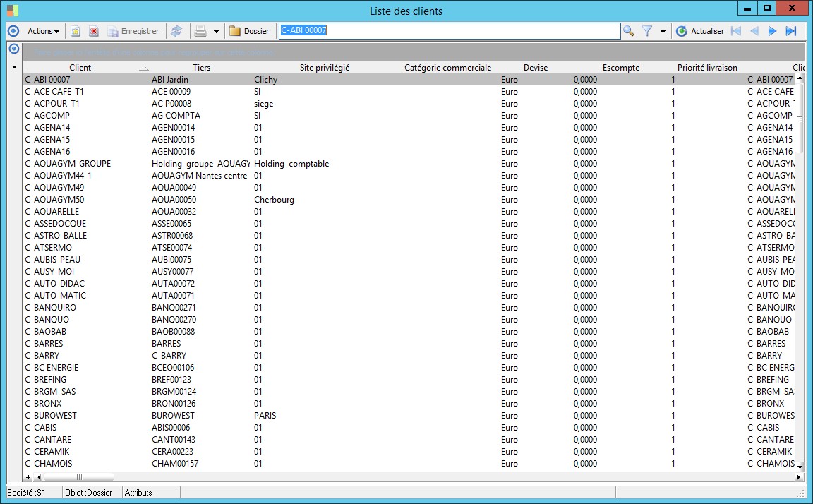Image resolution: width=813 pixels, height=504 pixels.
Task: Sort by the Tiers column header
Action: [201, 68]
